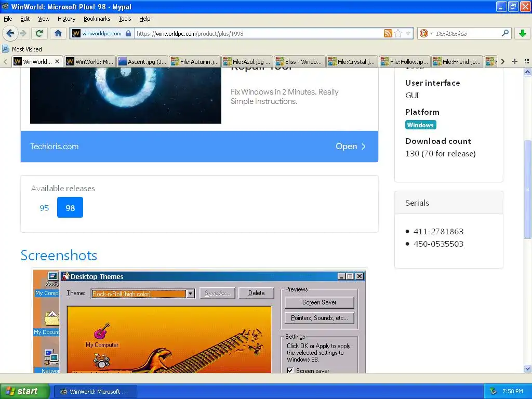The width and height of the screenshot is (532, 399).
Task: Open the green Downloads arrow icon
Action: 523,33
